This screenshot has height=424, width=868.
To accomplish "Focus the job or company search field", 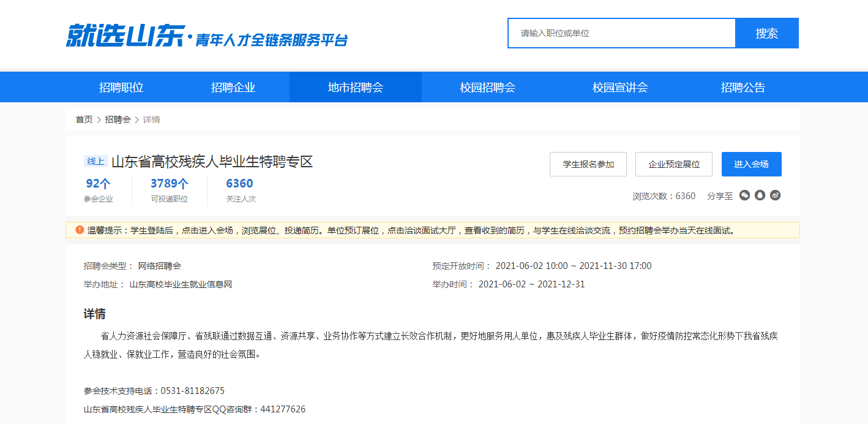I will (x=621, y=33).
